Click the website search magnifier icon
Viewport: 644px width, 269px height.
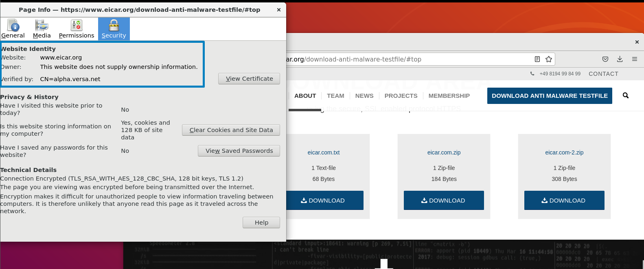click(x=626, y=95)
